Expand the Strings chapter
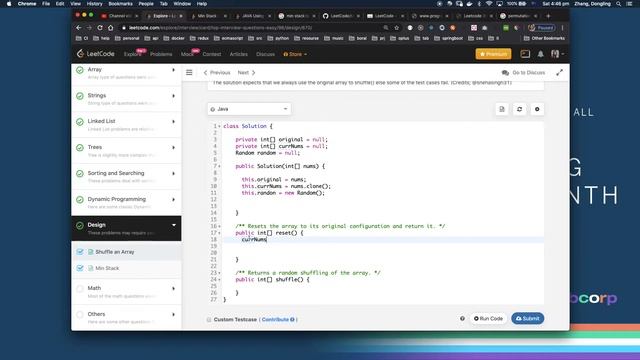 [173, 96]
